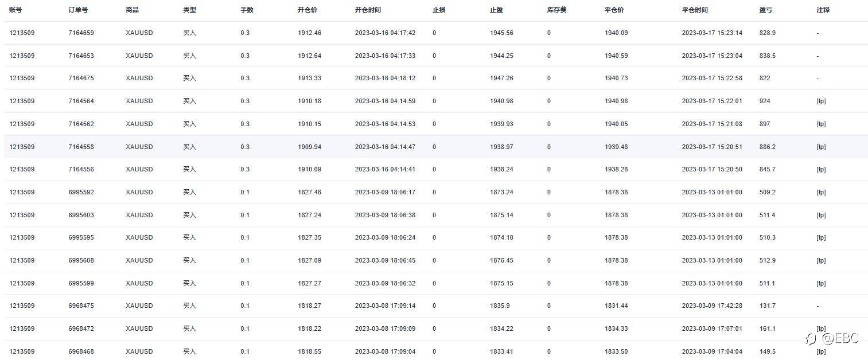Screen dimensions: 868x360
Task: Click the 平仓价 column header
Action: point(614,10)
